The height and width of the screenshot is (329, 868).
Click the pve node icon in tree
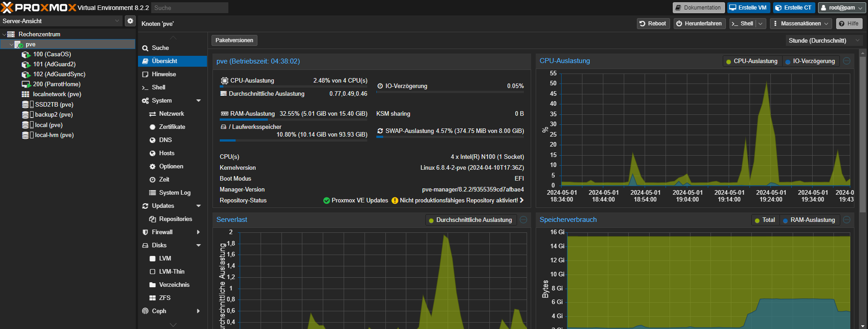[19, 44]
